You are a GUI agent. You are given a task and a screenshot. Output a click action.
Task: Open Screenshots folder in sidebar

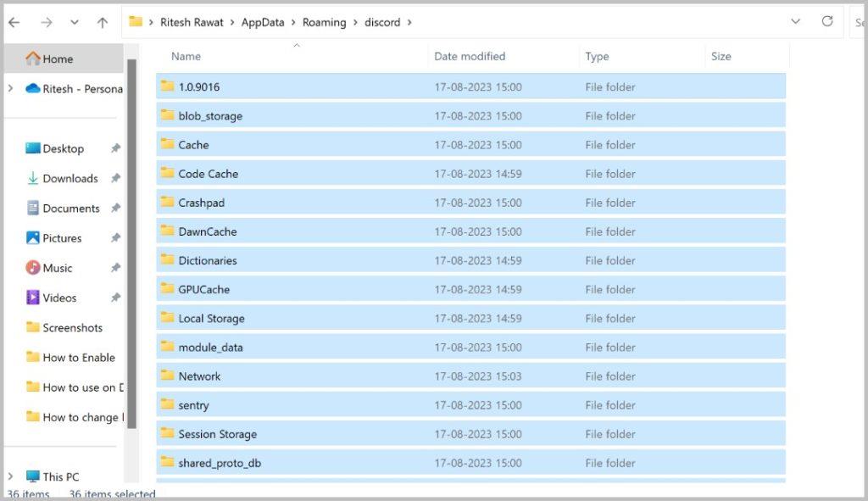click(73, 328)
